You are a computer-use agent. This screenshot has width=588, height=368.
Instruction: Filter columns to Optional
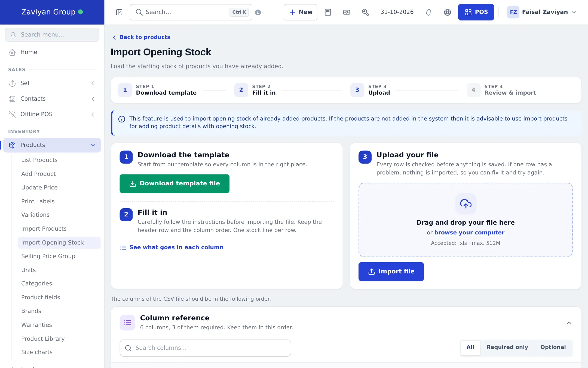click(x=553, y=347)
